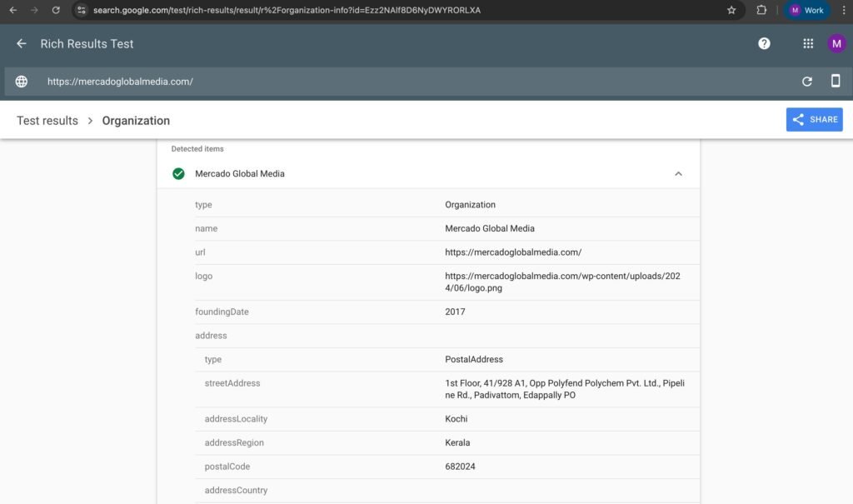853x504 pixels.
Task: Open the help question mark icon
Action: [x=764, y=43]
